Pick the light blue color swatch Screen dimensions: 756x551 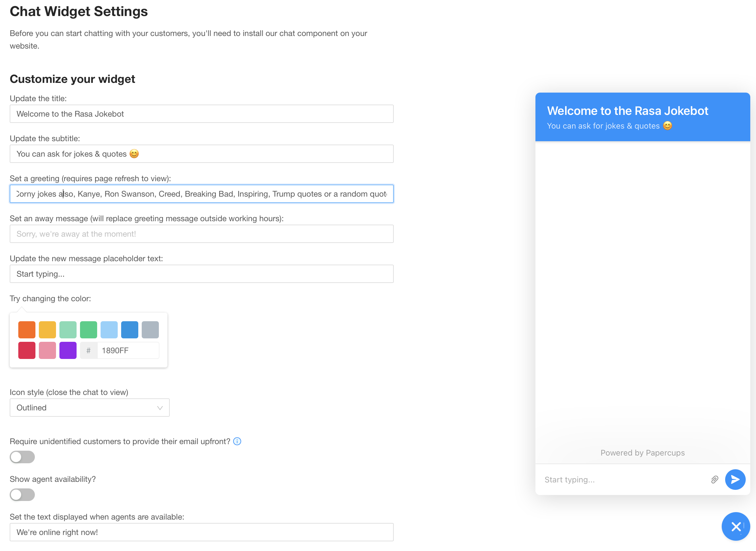(x=109, y=330)
